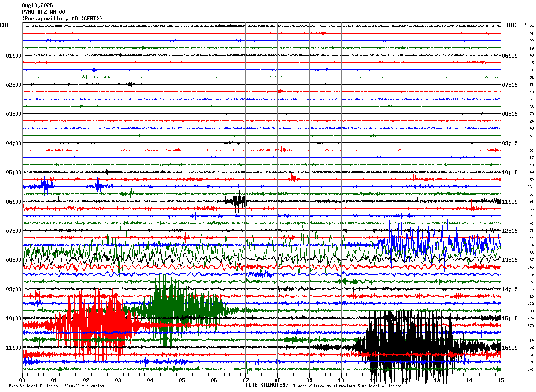Click minute tick label 10 on the axis
This screenshot has height=392, width=536.
(341, 380)
